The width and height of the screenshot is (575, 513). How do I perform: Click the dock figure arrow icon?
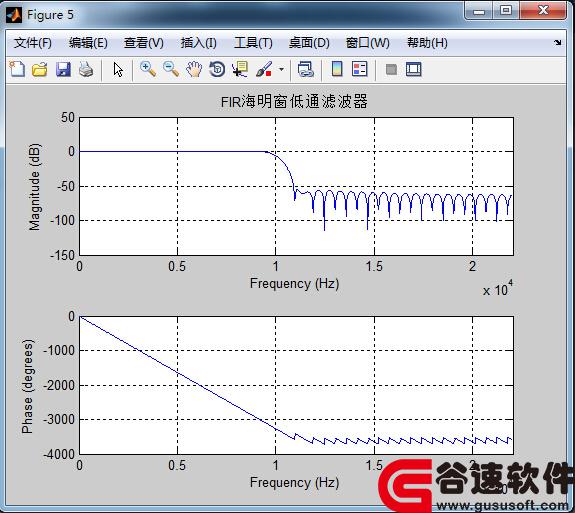pyautogui.click(x=557, y=43)
